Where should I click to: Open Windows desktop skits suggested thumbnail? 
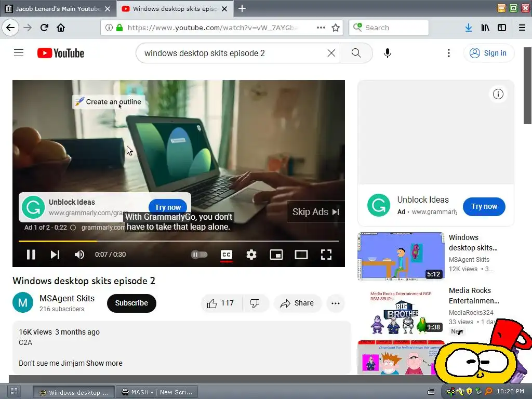pos(401,256)
